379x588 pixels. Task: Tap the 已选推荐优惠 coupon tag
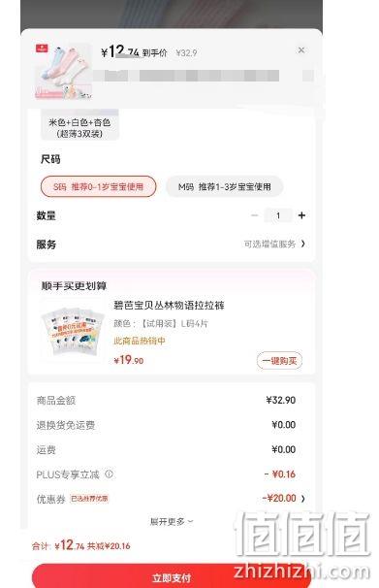(x=89, y=499)
